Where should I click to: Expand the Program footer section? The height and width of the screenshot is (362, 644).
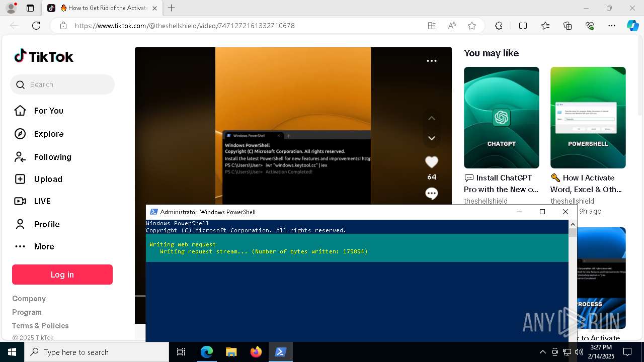coord(27,312)
